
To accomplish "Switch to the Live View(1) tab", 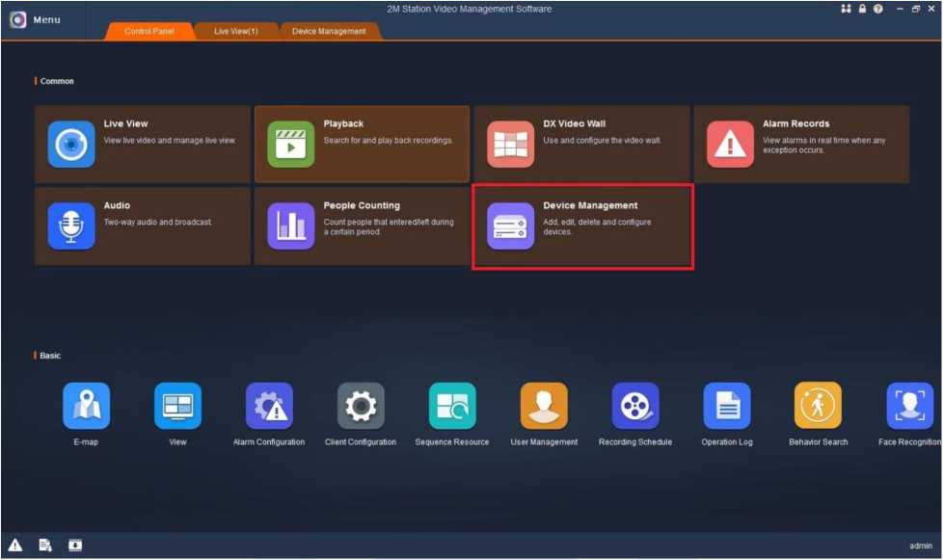I will [x=235, y=31].
